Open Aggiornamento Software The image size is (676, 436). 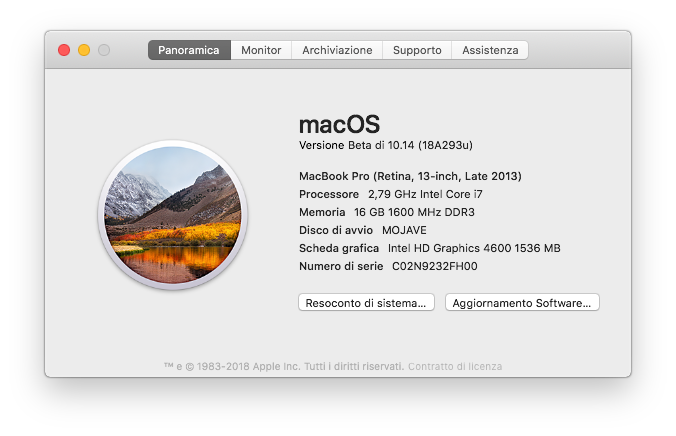coord(522,302)
